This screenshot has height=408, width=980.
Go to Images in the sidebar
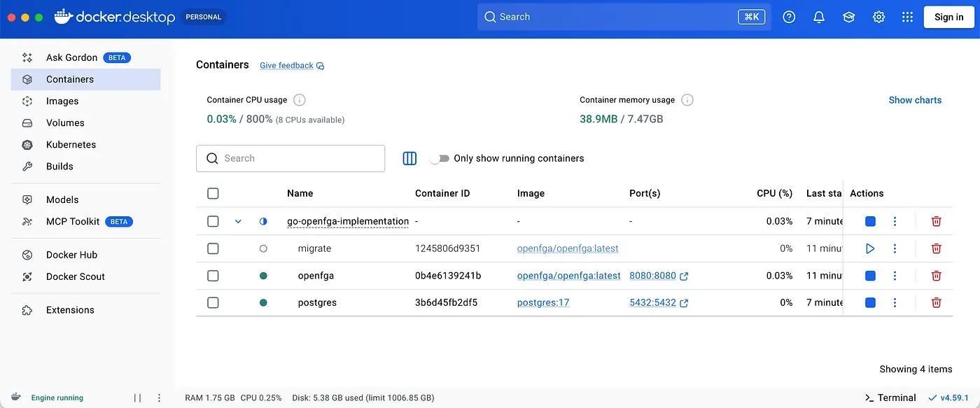pos(85,101)
